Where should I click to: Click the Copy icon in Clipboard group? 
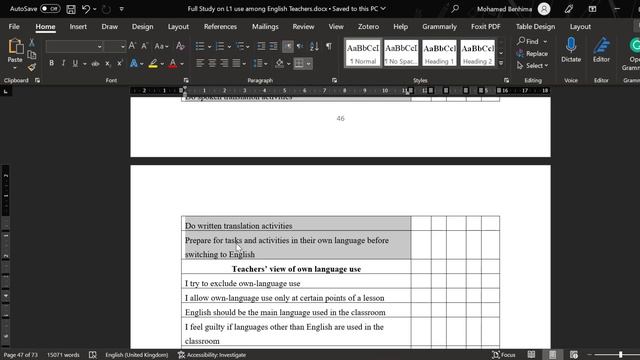(x=32, y=55)
